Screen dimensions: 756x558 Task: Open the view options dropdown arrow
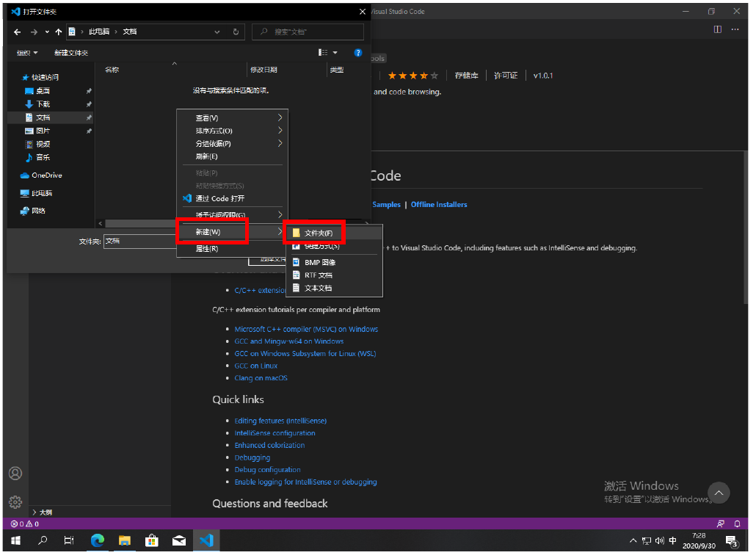tap(335, 53)
